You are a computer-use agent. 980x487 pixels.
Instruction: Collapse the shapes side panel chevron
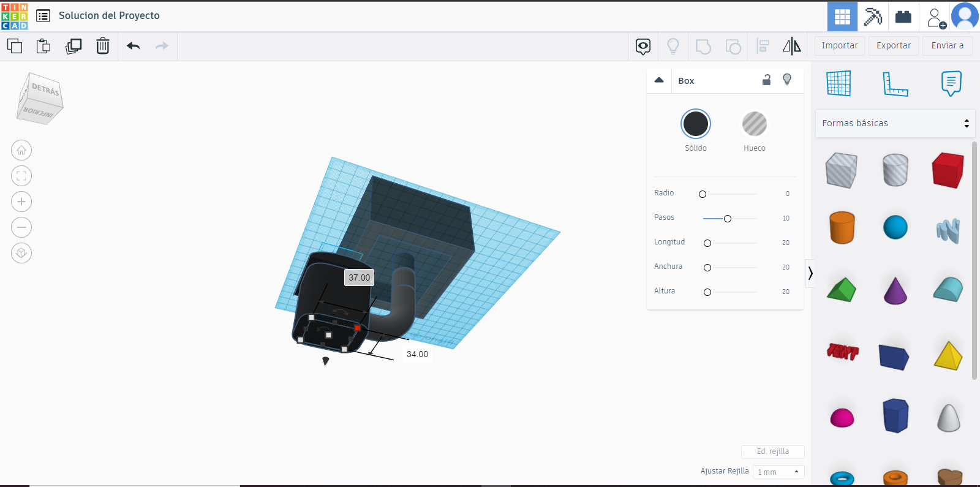coord(810,273)
